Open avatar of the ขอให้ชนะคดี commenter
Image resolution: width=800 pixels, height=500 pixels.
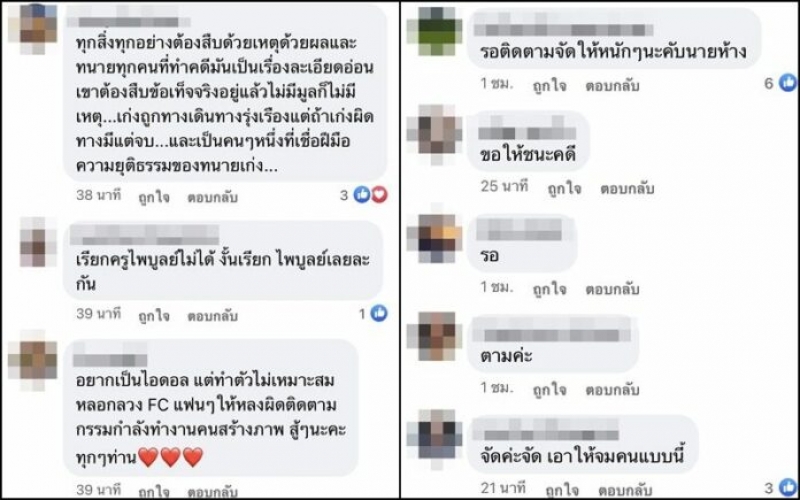[438, 134]
